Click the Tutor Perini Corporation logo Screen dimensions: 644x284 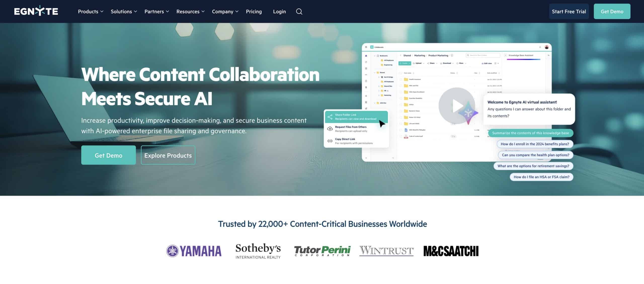coord(322,251)
